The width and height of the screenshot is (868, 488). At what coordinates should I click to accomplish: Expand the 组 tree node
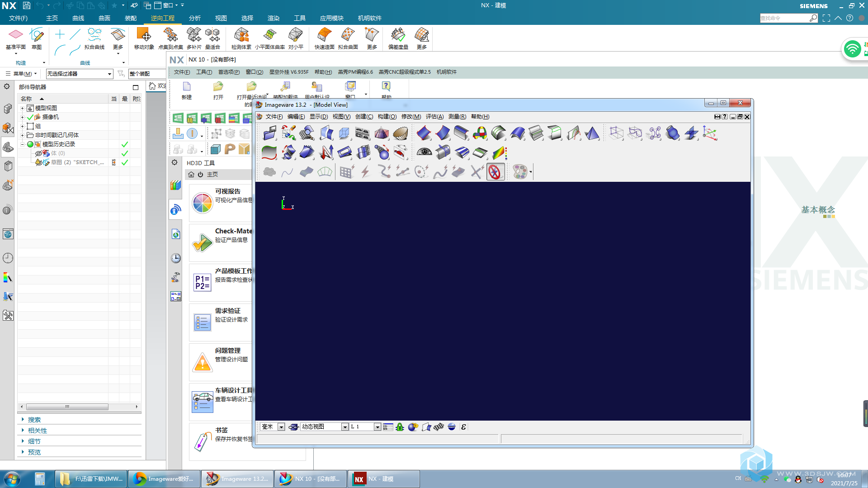point(22,126)
